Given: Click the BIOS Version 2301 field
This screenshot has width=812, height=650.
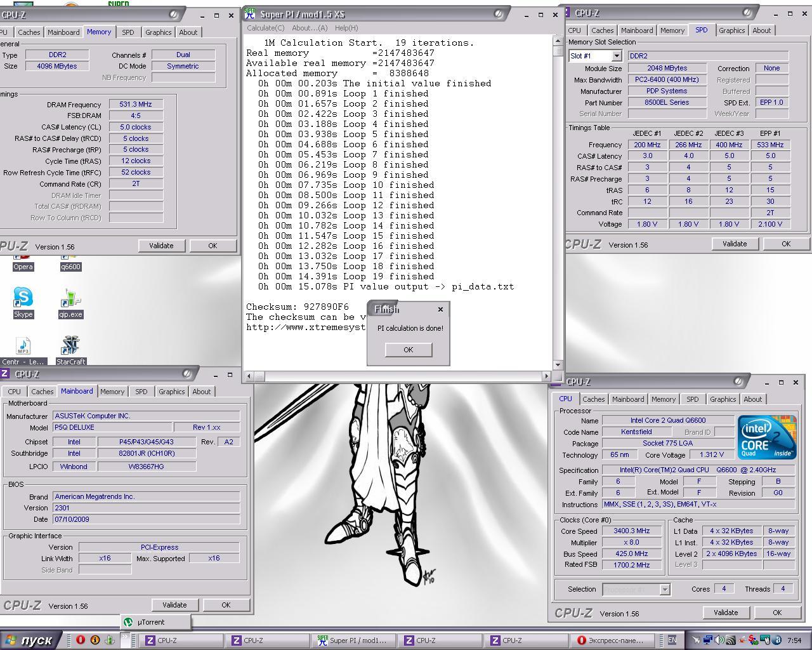Looking at the screenshot, I should click(147, 508).
